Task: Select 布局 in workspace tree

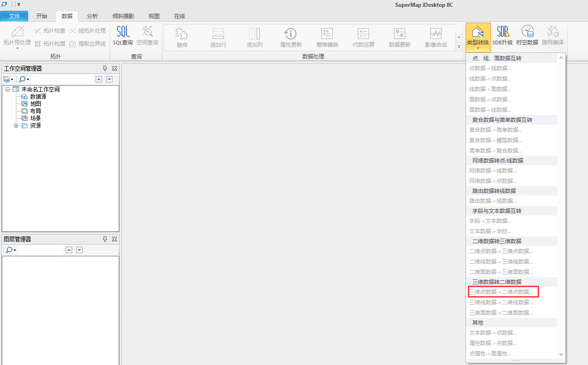Action: coord(35,111)
